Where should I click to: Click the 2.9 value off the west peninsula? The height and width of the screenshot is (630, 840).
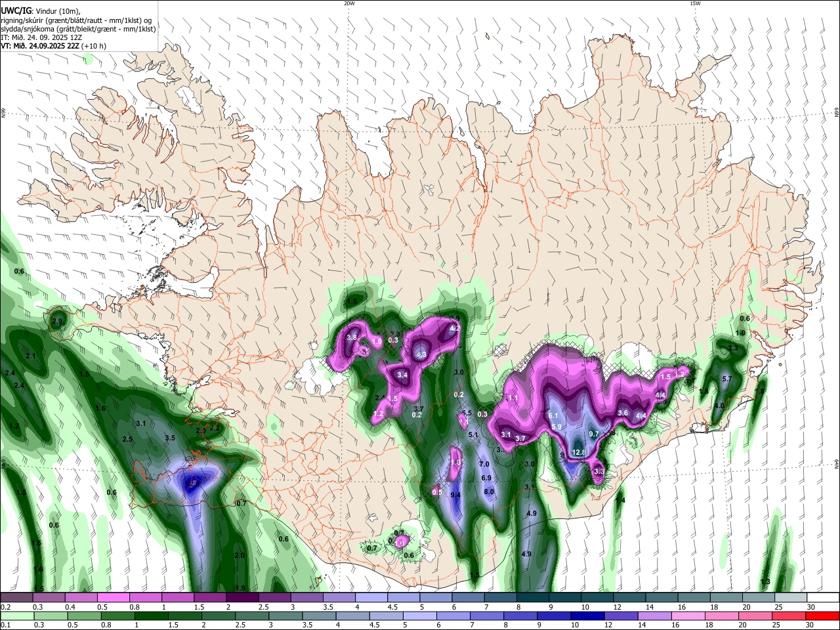pyautogui.click(x=57, y=321)
